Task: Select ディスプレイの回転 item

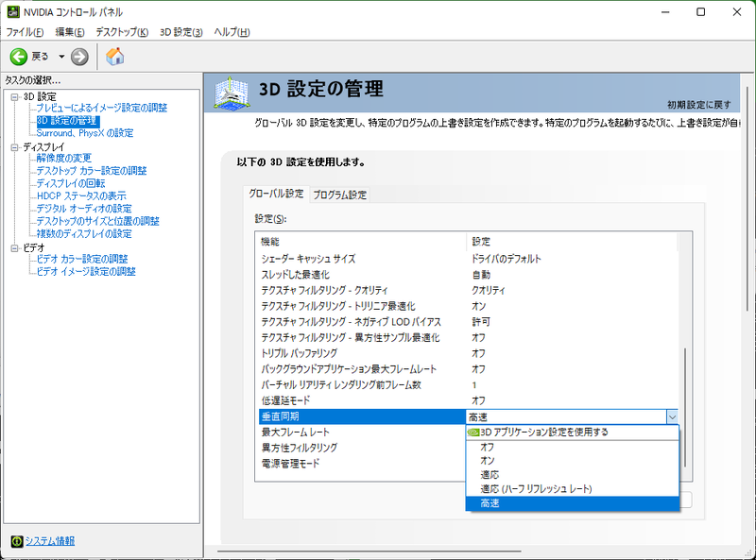Action: (71, 183)
